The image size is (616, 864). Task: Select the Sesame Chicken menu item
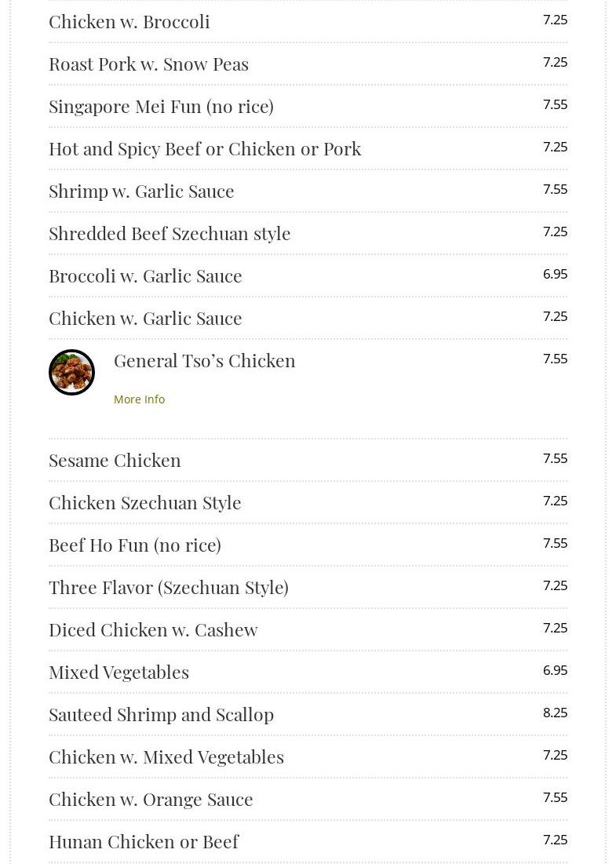point(115,460)
